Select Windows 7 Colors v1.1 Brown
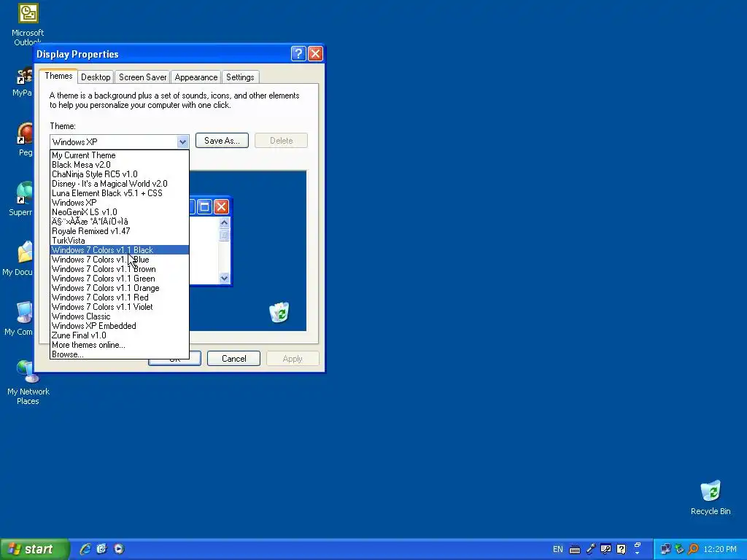The width and height of the screenshot is (747, 560). (120, 269)
